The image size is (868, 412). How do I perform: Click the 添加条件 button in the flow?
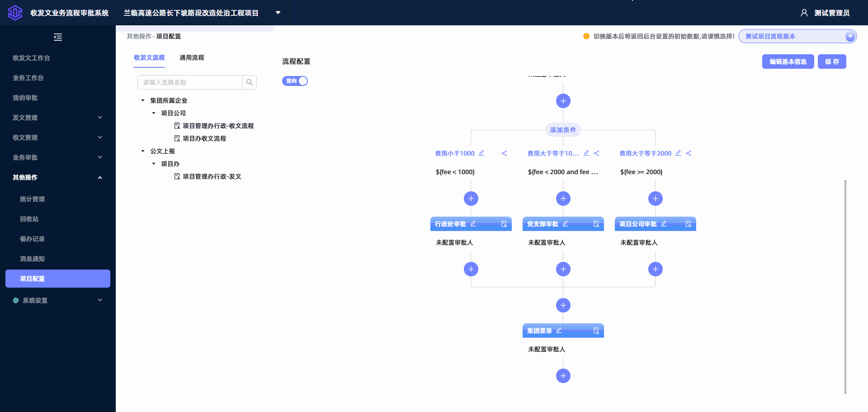click(x=563, y=130)
